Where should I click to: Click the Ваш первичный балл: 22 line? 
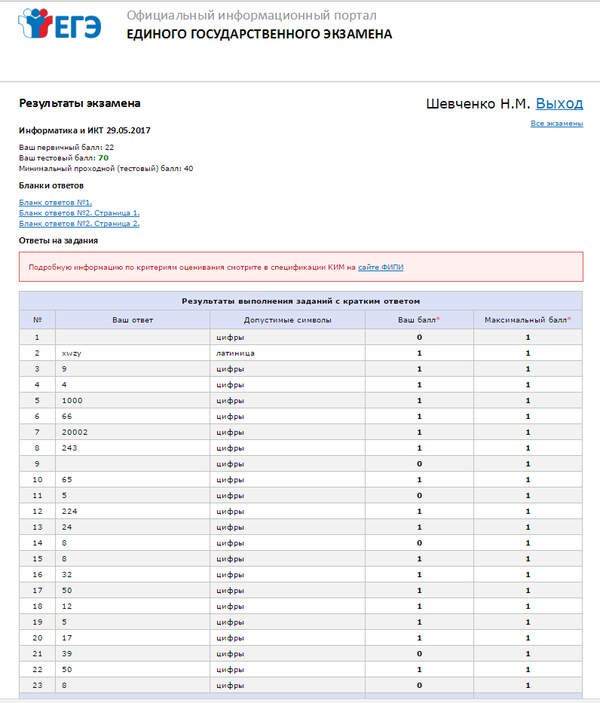point(66,147)
